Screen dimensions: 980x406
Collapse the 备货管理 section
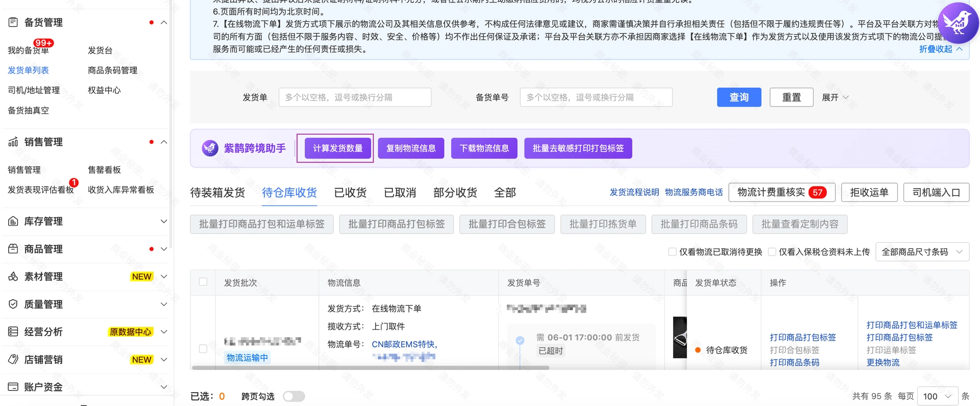[x=164, y=22]
